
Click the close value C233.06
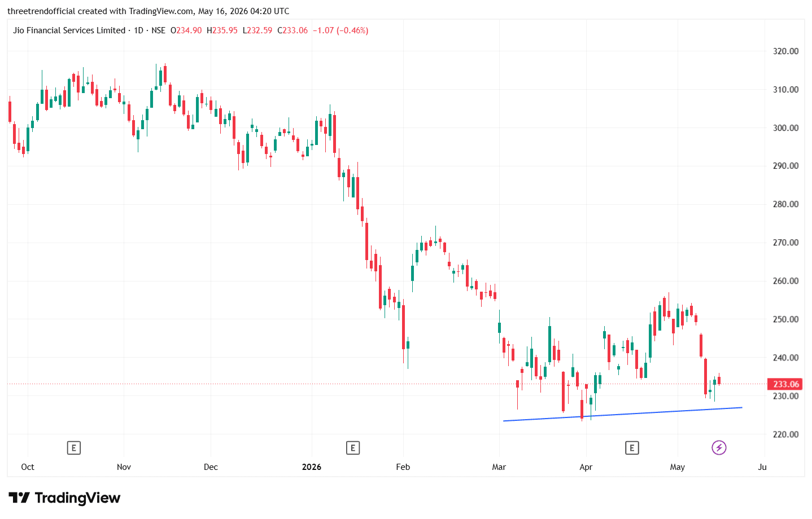(x=293, y=30)
